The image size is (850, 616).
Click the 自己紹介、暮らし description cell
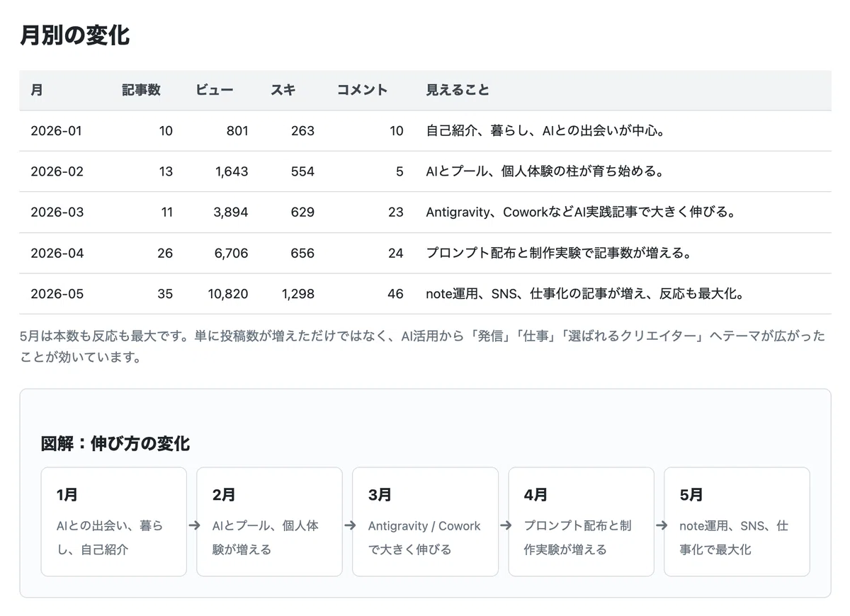pos(545,131)
